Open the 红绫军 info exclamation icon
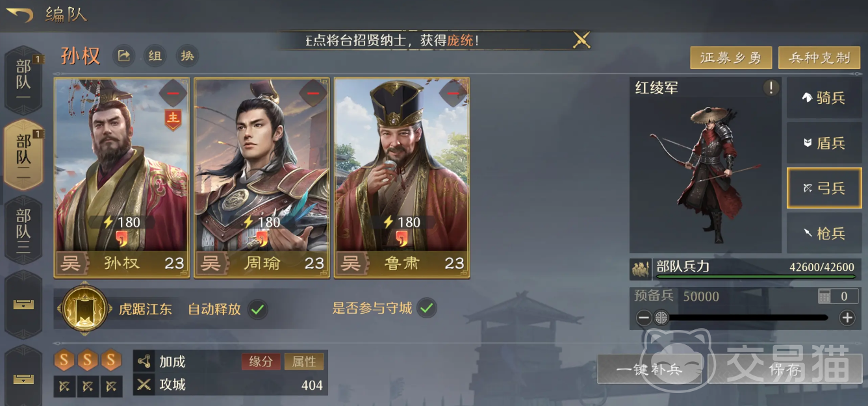Screen dimensions: 868x406 771,88
